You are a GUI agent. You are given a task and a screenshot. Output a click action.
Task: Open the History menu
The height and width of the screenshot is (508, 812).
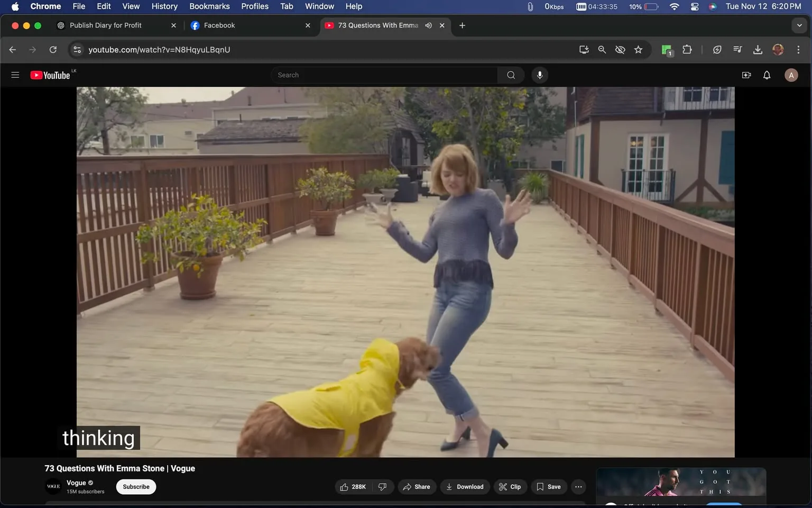coord(164,6)
